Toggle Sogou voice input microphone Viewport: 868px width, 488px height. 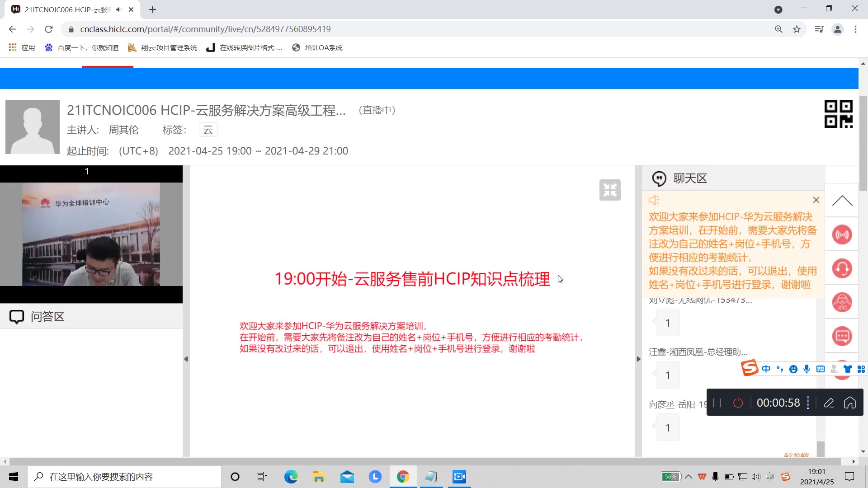pyautogui.click(x=807, y=369)
